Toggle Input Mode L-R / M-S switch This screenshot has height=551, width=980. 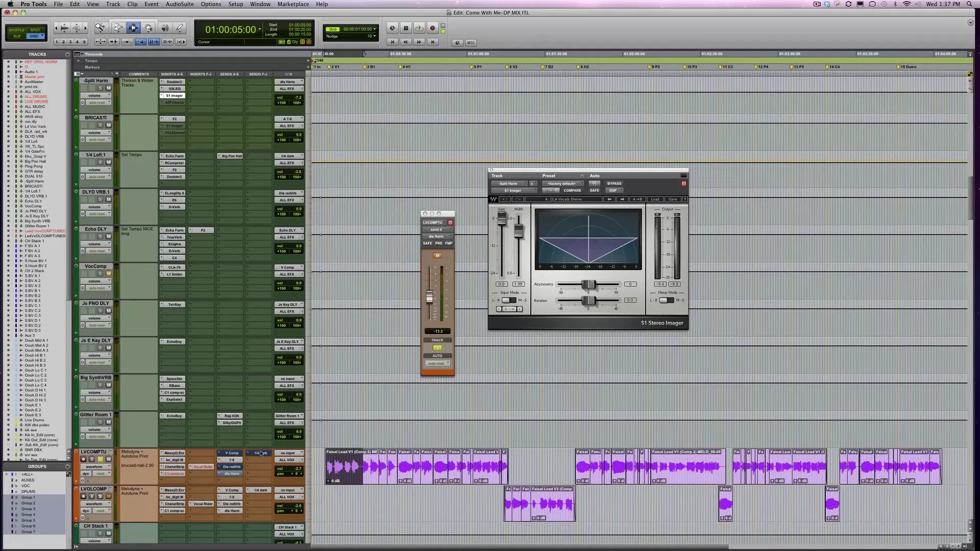click(x=509, y=300)
